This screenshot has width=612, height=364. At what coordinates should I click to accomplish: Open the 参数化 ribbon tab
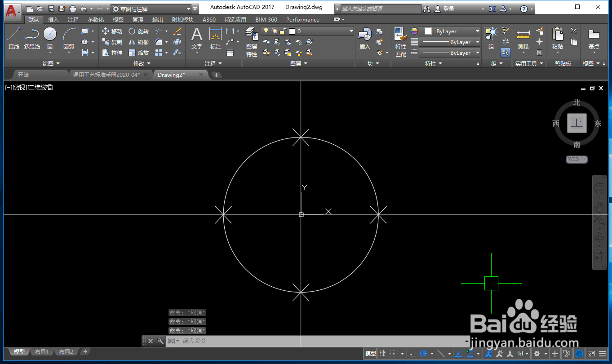[x=96, y=19]
